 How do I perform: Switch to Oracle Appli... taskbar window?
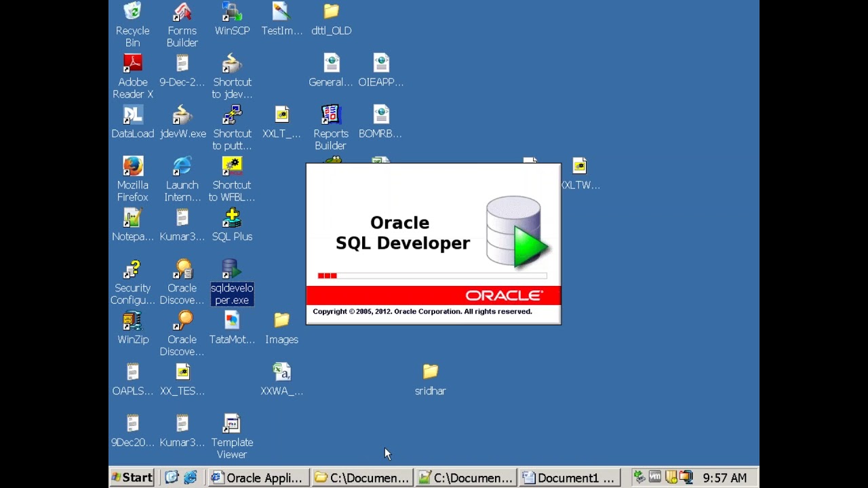pos(258,478)
